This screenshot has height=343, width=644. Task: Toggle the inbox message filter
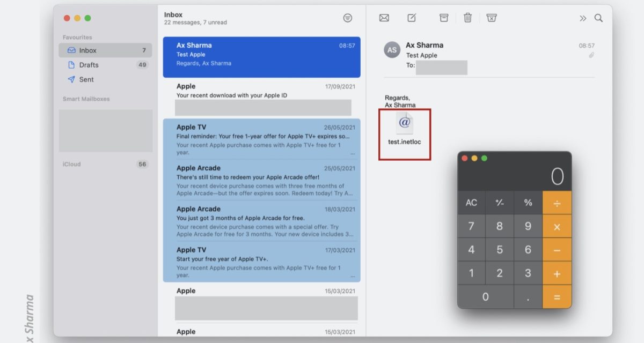pos(348,18)
